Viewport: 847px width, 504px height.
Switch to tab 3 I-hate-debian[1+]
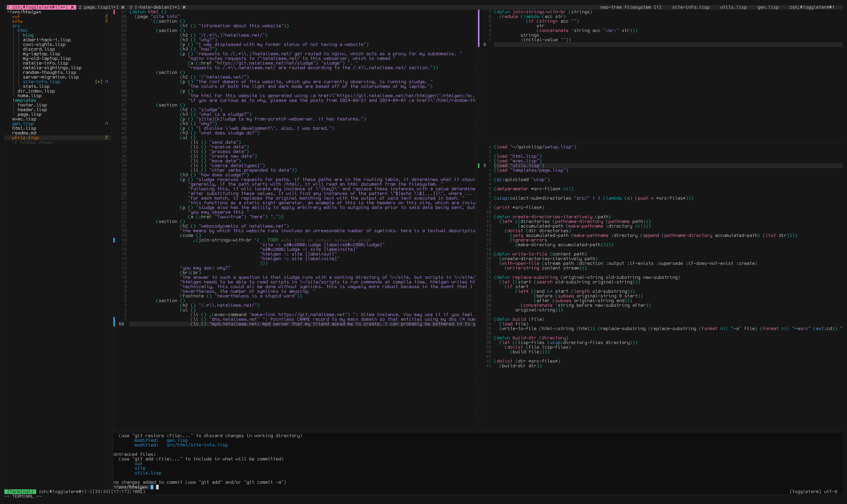point(154,7)
